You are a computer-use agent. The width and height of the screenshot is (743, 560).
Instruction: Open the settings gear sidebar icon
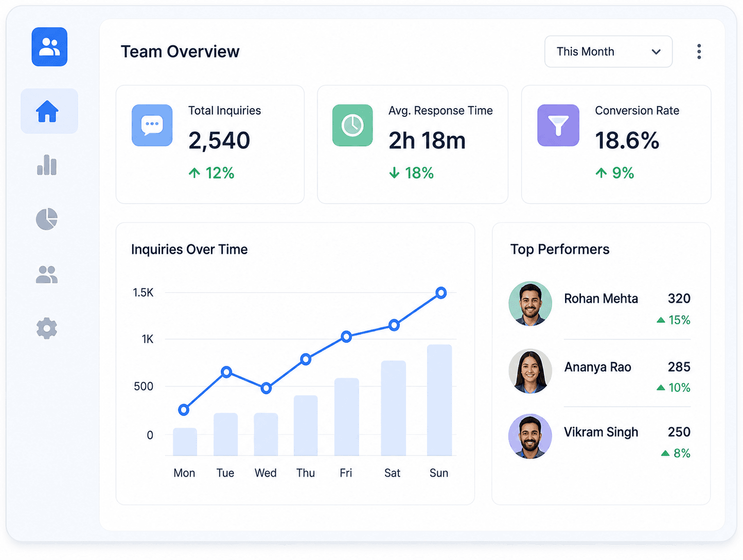(x=47, y=328)
